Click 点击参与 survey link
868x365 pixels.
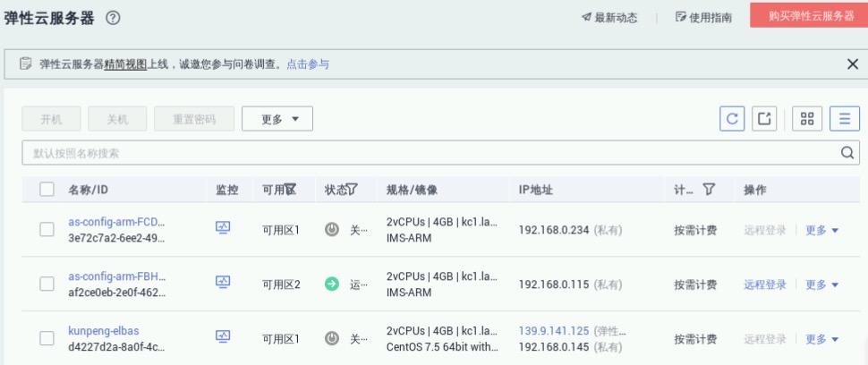pyautogui.click(x=307, y=64)
